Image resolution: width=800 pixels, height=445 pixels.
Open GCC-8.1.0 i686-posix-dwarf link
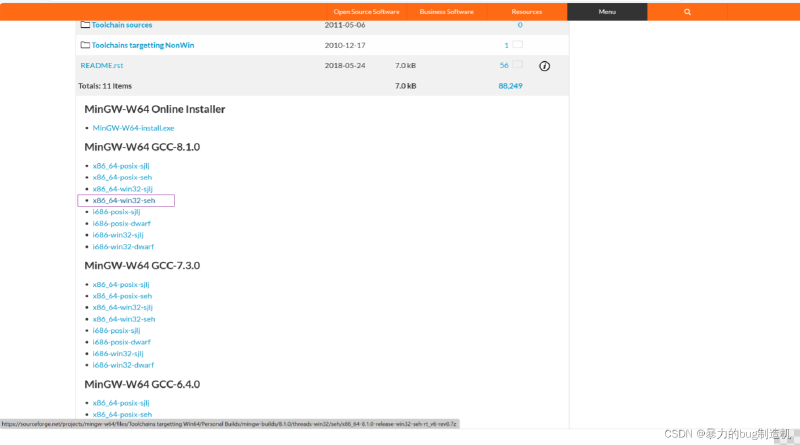coord(121,224)
